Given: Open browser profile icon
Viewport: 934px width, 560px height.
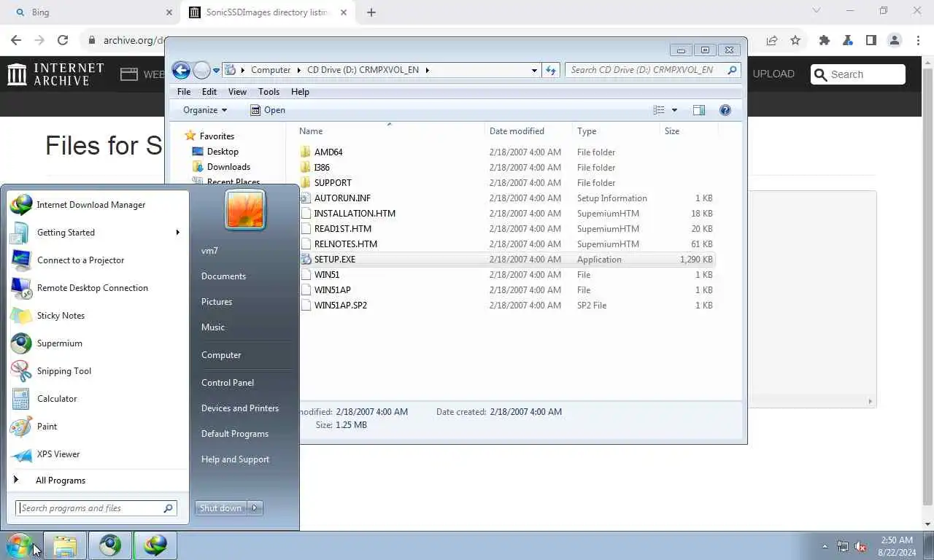Looking at the screenshot, I should coord(895,41).
